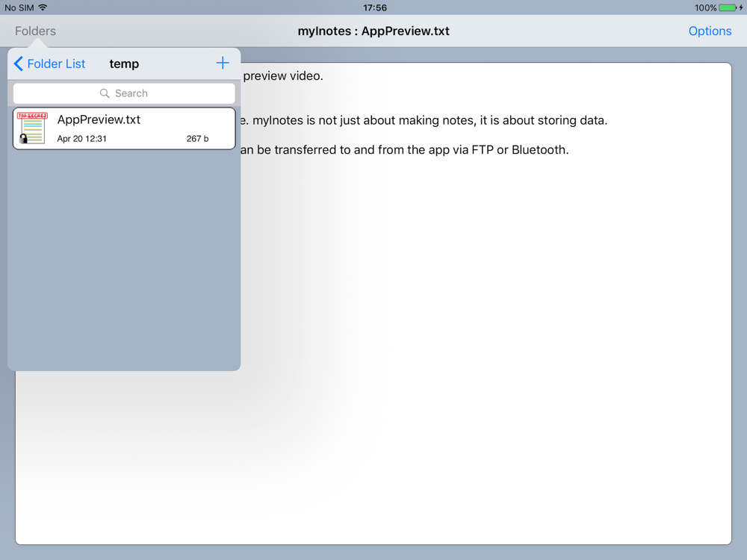Viewport: 747px width, 560px height.
Task: Click the Search placeholder text in the popover
Action: coord(131,93)
